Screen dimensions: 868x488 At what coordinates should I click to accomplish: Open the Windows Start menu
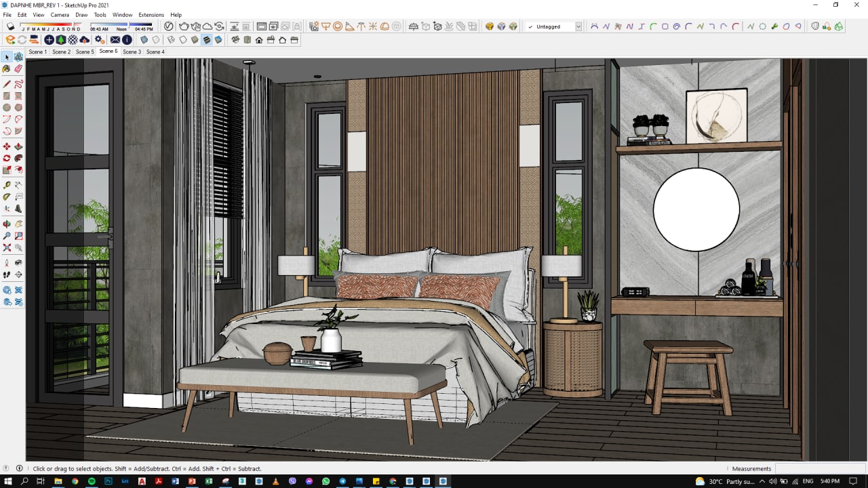[8, 482]
